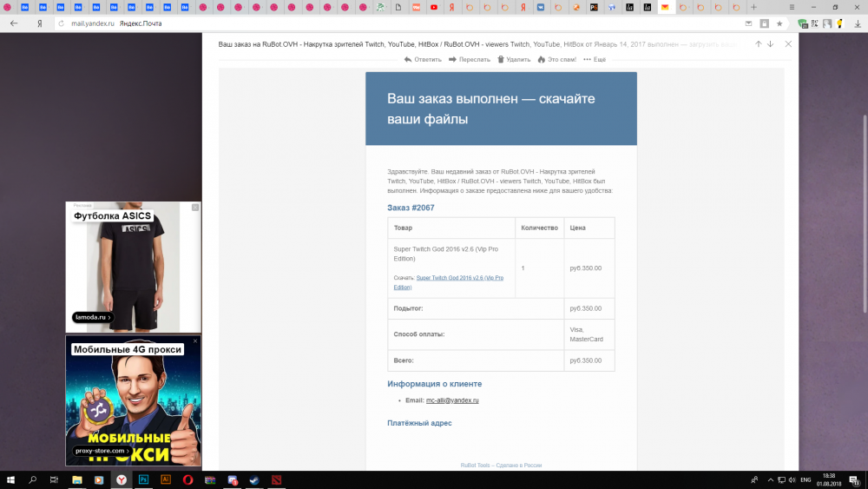Go to previous message with up arrow
Image resolution: width=868 pixels, height=489 pixels.
click(x=758, y=43)
